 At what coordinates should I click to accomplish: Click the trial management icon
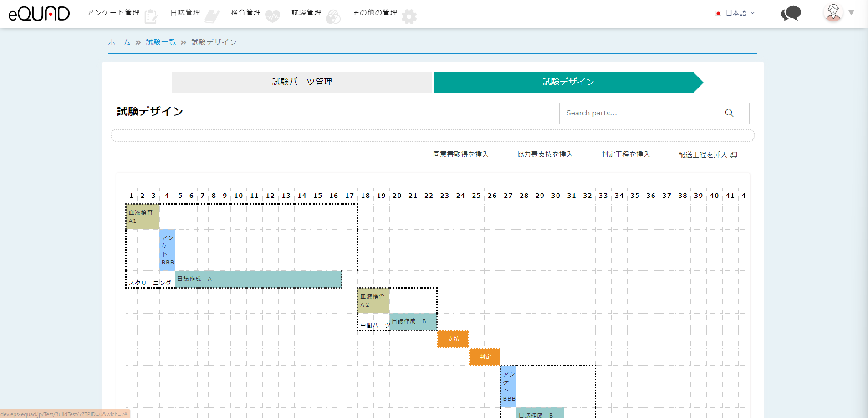coord(333,17)
